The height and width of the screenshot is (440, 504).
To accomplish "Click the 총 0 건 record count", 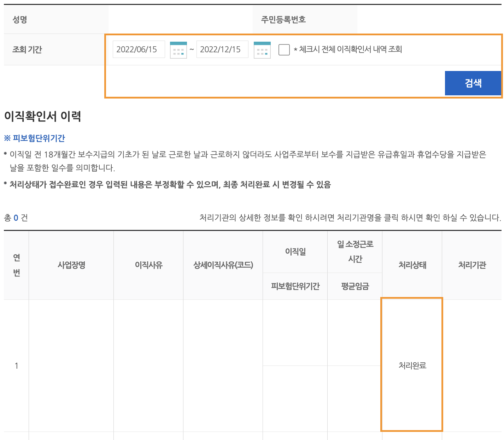I will point(16,218).
